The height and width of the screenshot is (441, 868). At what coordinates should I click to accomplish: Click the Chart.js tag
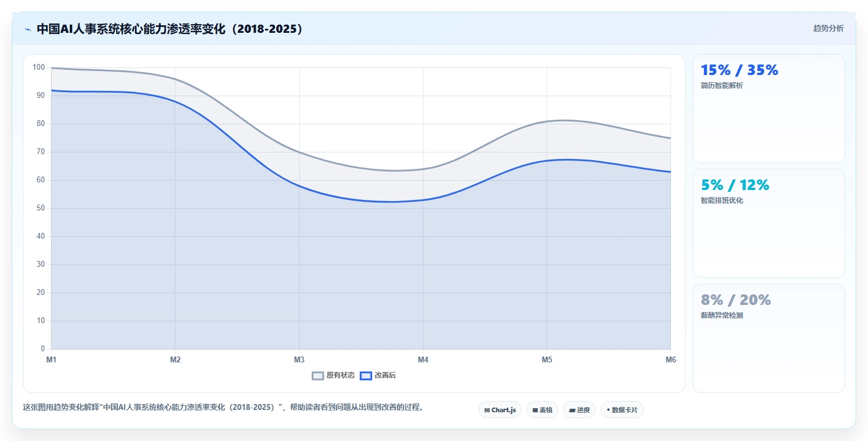click(x=500, y=410)
